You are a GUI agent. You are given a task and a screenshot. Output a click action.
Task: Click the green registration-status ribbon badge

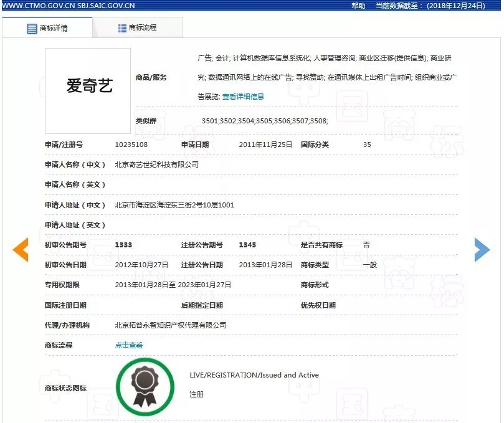point(145,386)
